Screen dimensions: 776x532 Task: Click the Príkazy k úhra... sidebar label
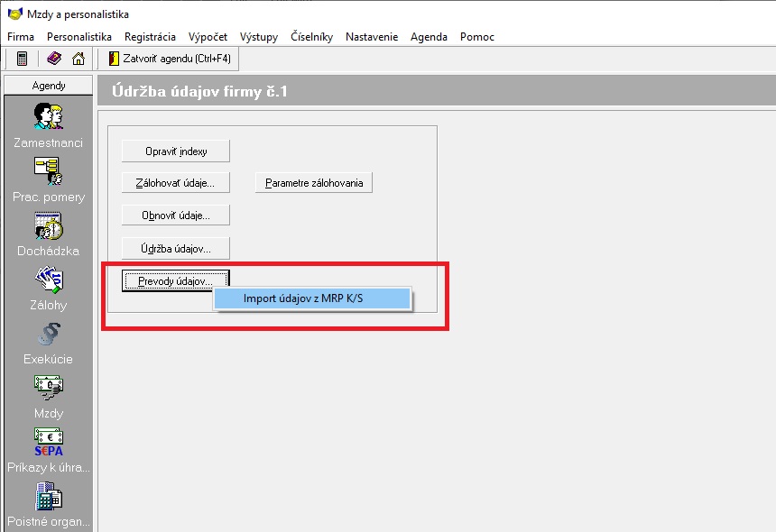49,467
